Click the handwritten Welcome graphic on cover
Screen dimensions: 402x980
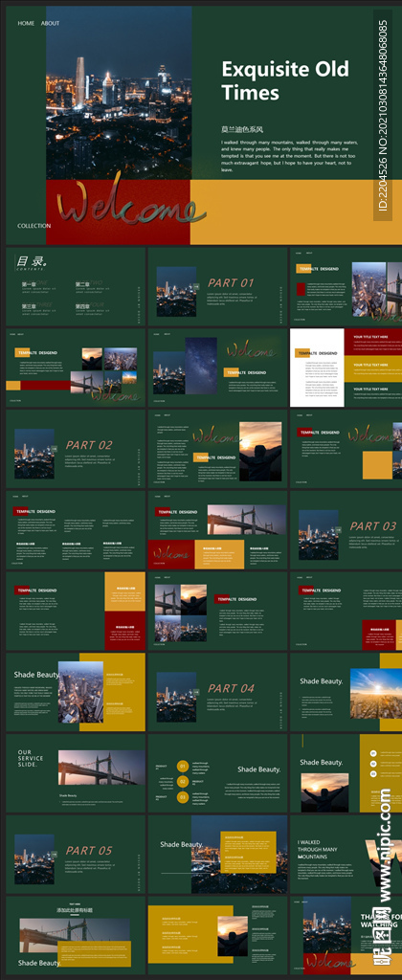pos(131,204)
